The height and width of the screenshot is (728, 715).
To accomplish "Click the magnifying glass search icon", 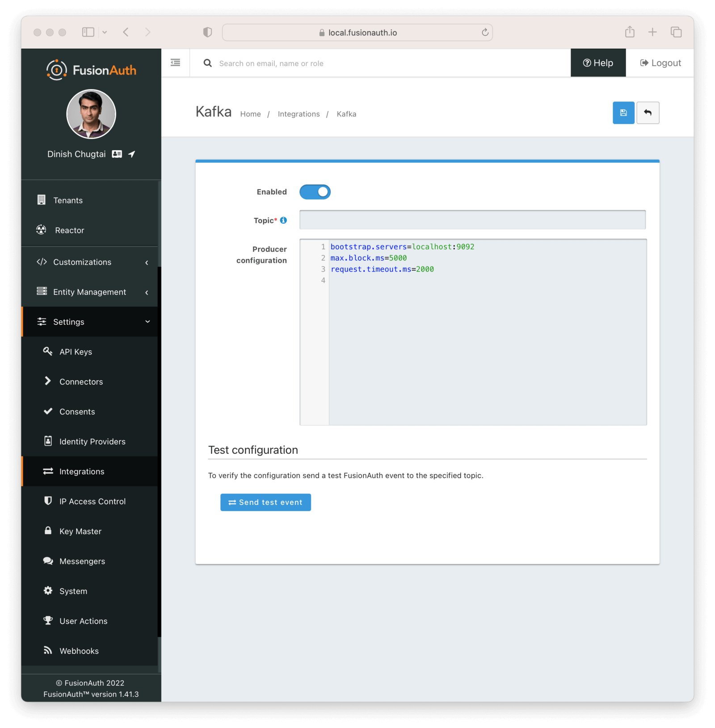I will [207, 63].
